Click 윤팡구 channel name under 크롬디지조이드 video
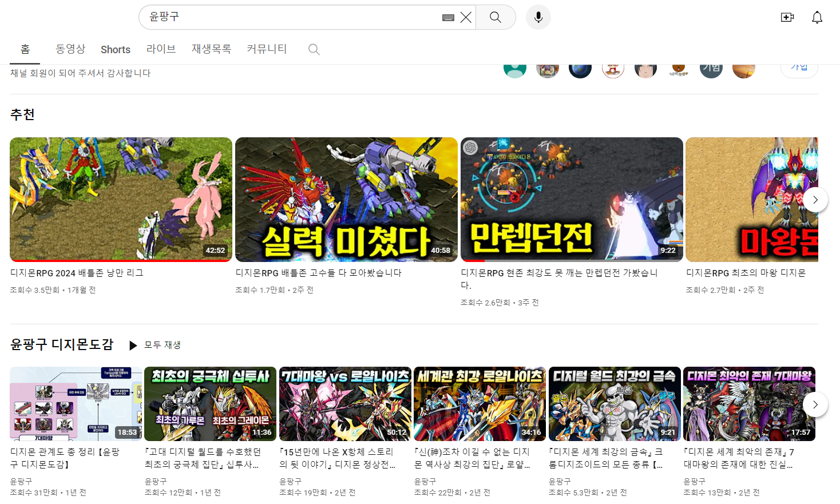Screen dimensions: 840x504 coord(560,482)
